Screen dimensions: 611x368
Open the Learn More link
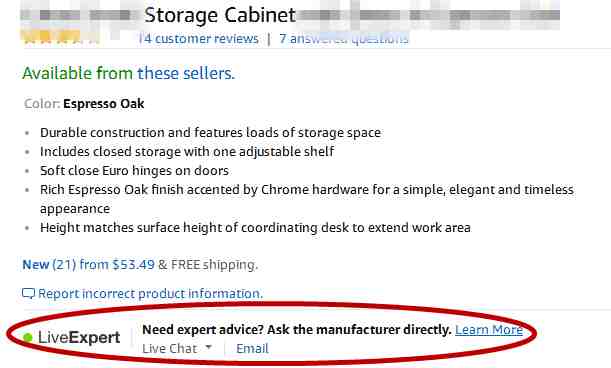pyautogui.click(x=489, y=330)
